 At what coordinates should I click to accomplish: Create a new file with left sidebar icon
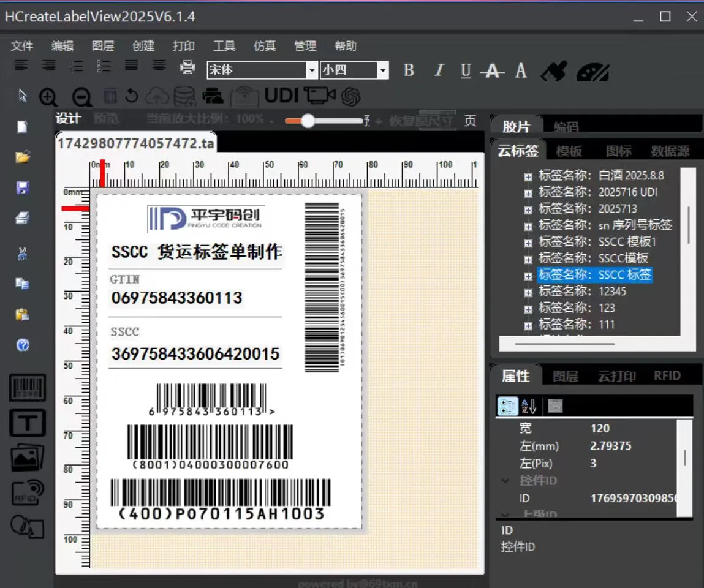click(23, 127)
